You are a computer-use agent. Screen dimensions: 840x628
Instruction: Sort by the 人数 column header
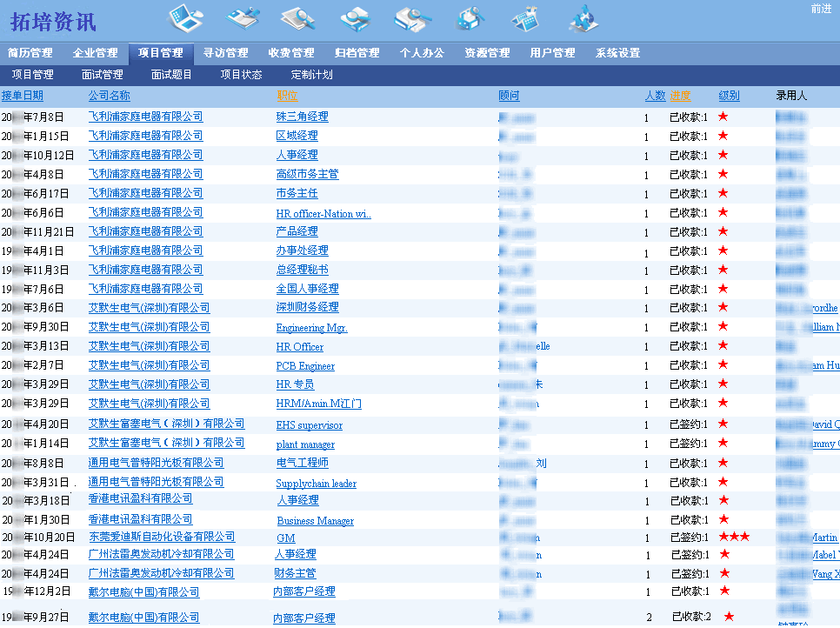pyautogui.click(x=655, y=96)
